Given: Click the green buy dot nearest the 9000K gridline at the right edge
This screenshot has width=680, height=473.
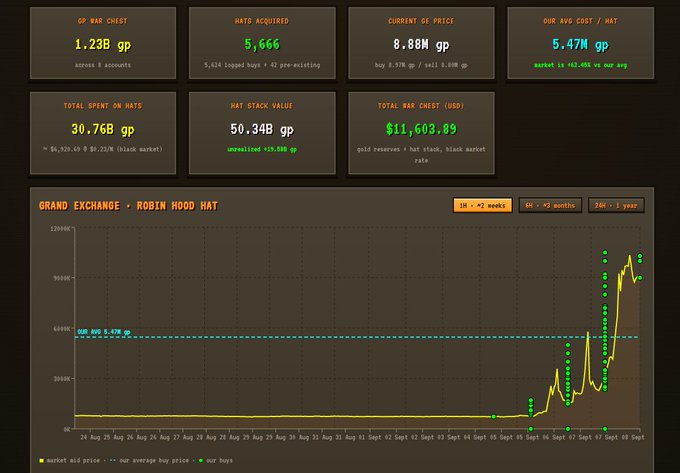Looking at the screenshot, I should 640,278.
